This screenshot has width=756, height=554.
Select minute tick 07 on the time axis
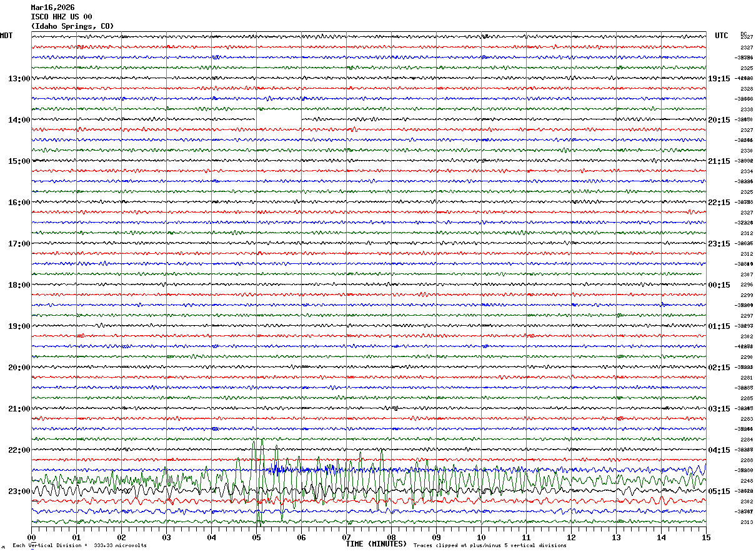347,537
